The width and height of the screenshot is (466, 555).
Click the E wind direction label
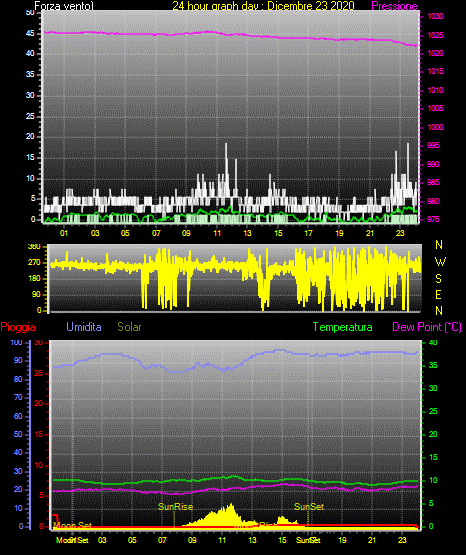(438, 294)
